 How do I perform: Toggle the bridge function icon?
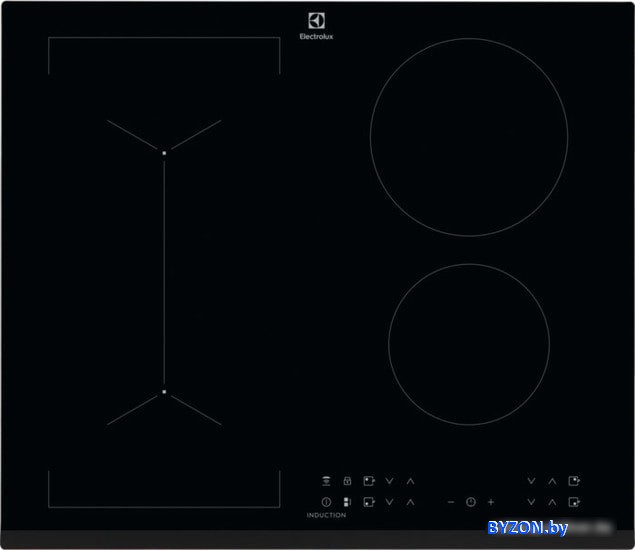347,502
